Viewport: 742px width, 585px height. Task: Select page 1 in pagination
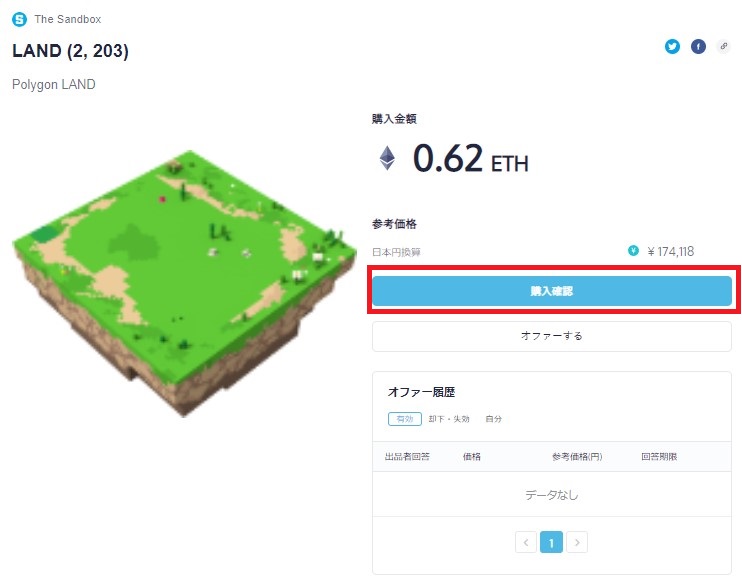[x=551, y=542]
